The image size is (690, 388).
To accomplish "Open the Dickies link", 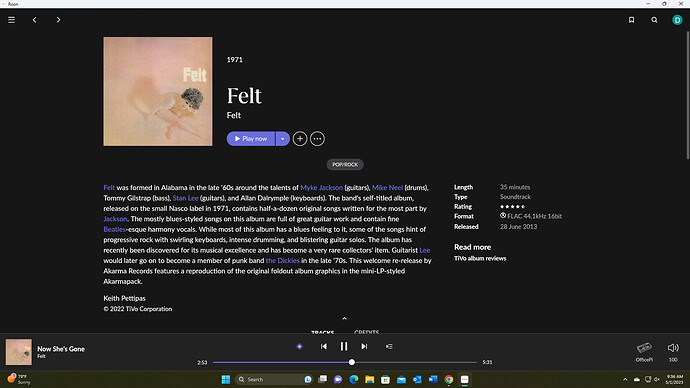I will pyautogui.click(x=283, y=260).
